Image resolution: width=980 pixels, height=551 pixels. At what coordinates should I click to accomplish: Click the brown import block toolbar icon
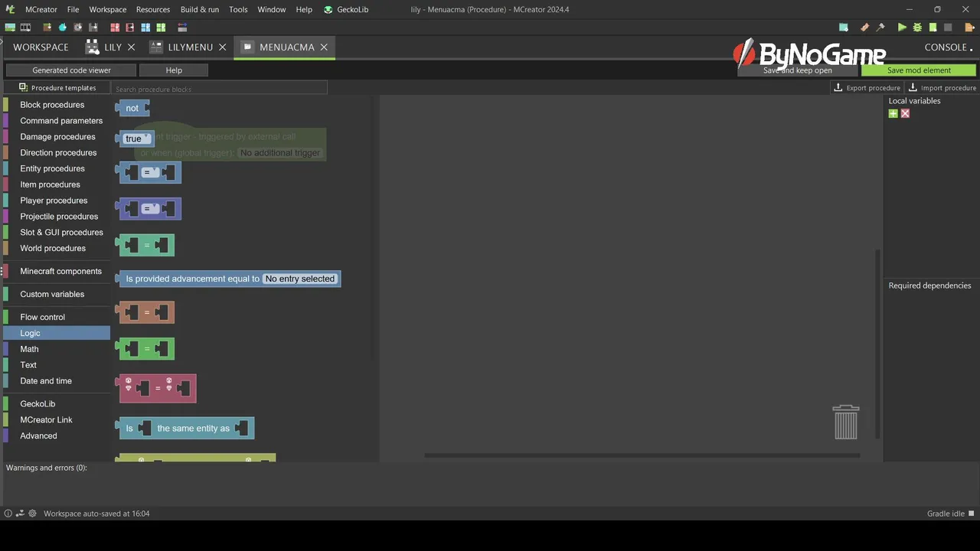[x=47, y=28]
